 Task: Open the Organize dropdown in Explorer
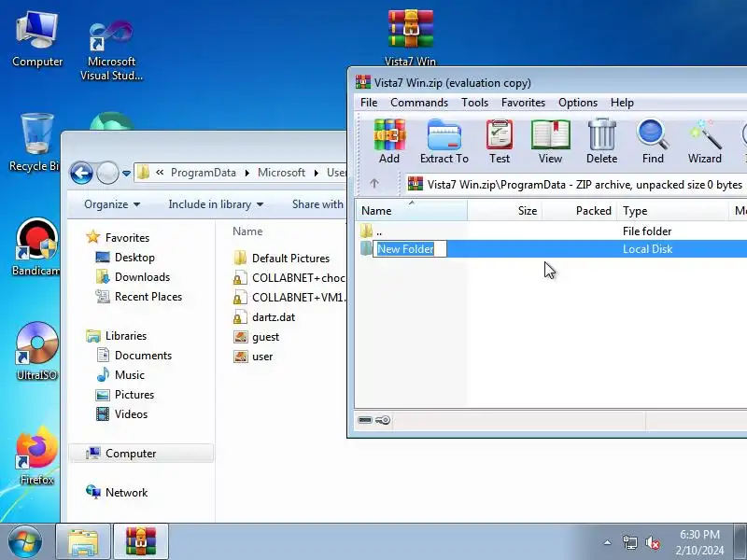[112, 204]
